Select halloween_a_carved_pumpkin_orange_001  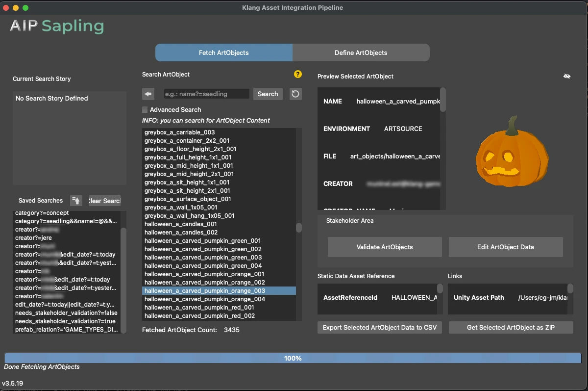point(219,274)
